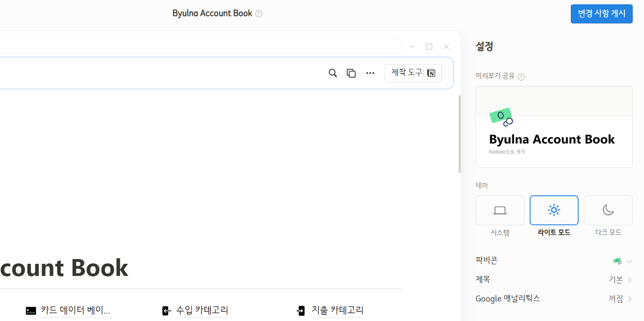Screen dimensions: 644x321
Task: Click 미리보기 공유 label text
Action: [x=495, y=77]
